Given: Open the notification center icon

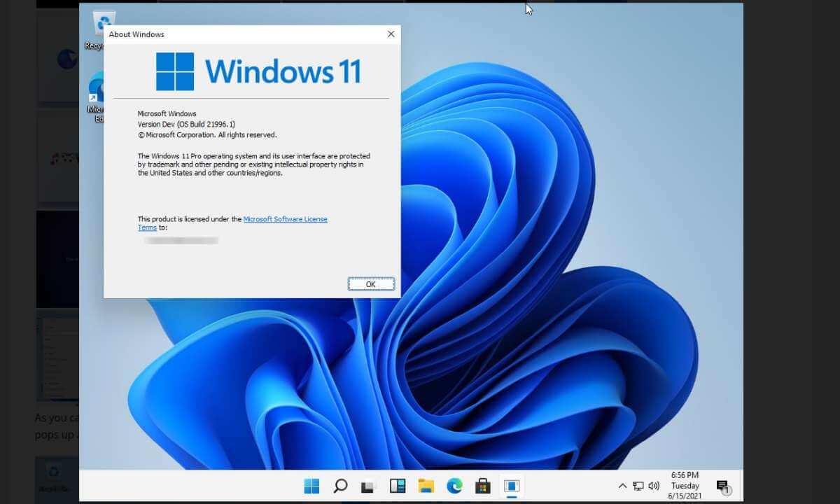Looking at the screenshot, I should pos(723,486).
